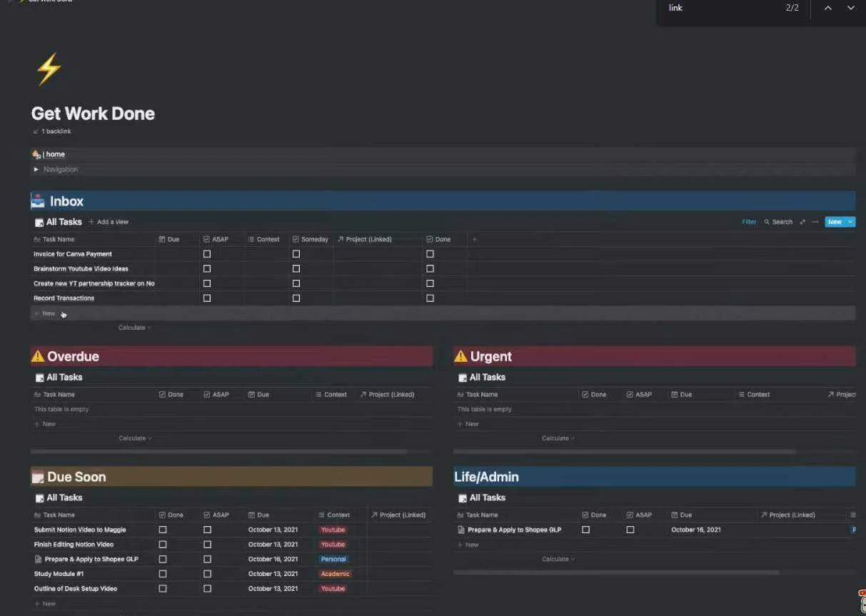Click the Urgent warning sign icon
The width and height of the screenshot is (866, 616).
[x=460, y=356]
